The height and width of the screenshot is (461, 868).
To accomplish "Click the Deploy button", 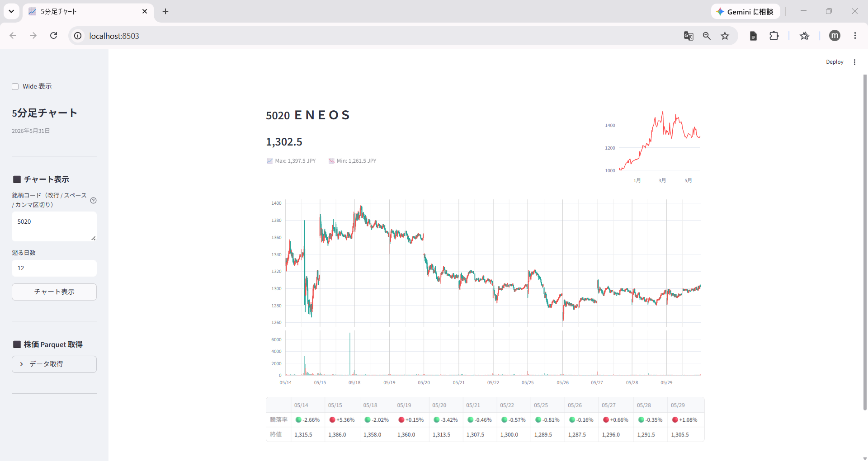I will tap(835, 62).
